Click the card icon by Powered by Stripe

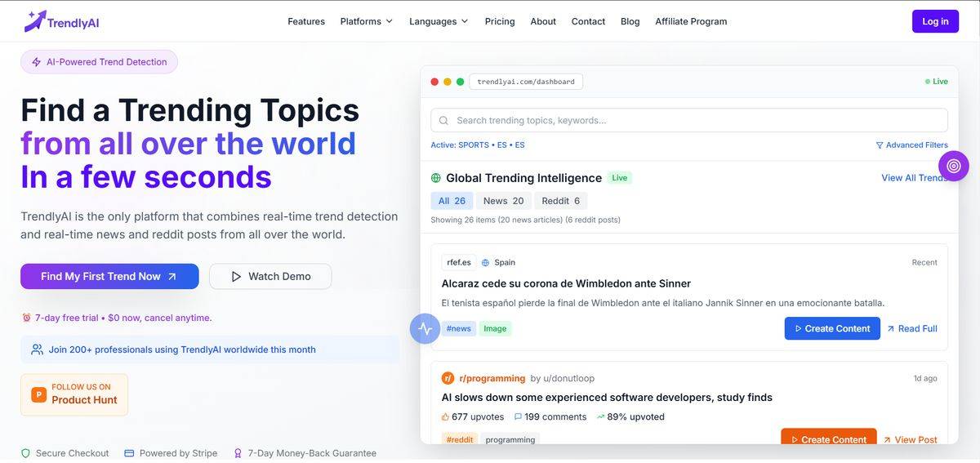point(129,453)
